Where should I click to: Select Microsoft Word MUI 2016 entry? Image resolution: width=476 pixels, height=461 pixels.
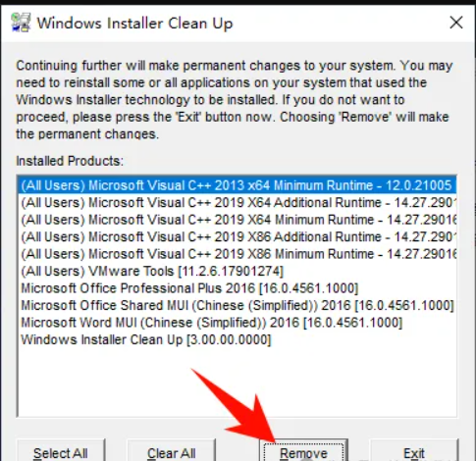coord(238,323)
